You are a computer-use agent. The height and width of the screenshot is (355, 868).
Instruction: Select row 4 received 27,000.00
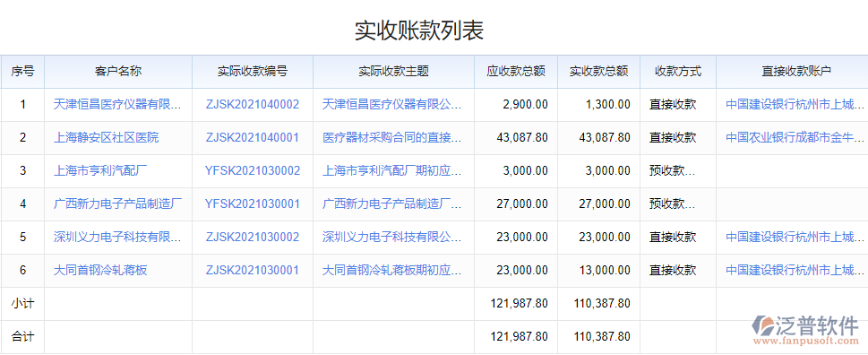click(x=605, y=203)
